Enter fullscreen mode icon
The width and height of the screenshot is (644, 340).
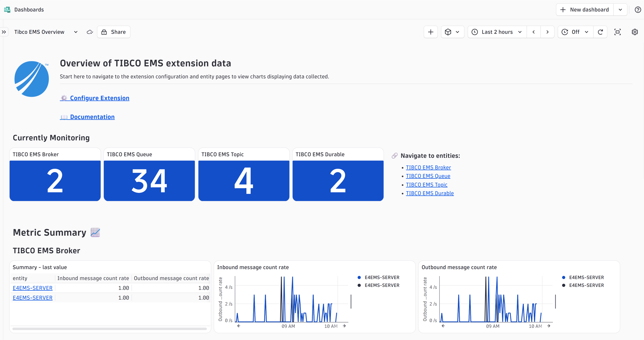[x=617, y=32]
